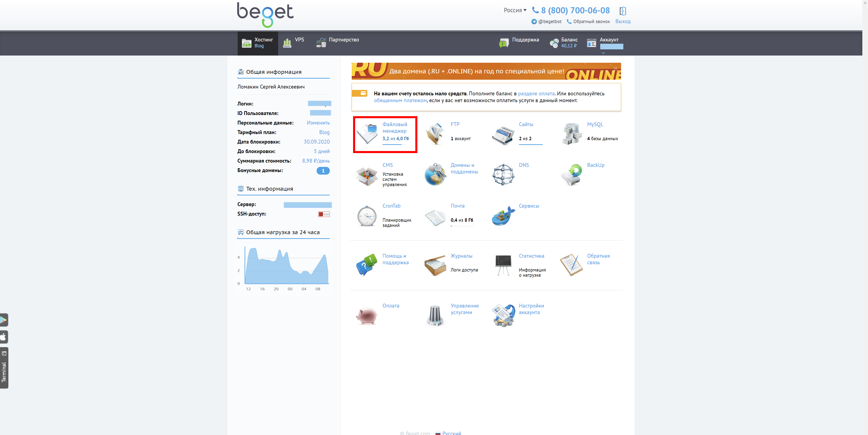Open the CronTab clock icon
The width and height of the screenshot is (868, 435).
(367, 216)
